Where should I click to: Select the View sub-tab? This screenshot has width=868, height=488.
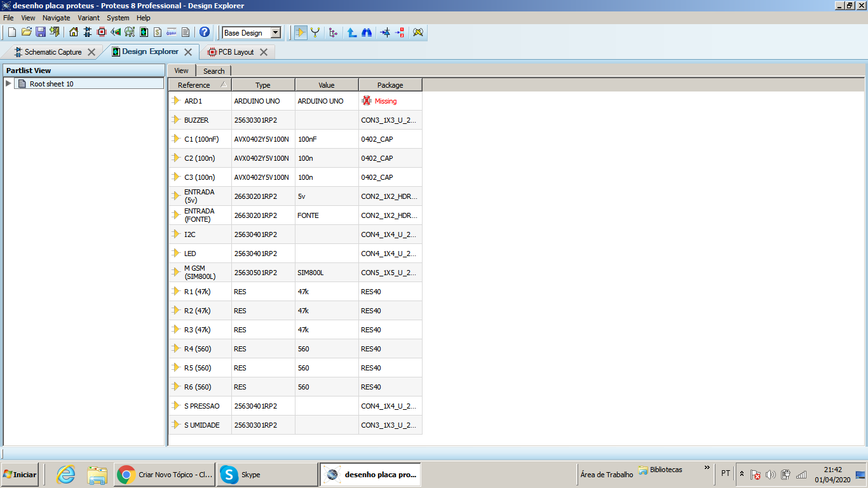(181, 71)
